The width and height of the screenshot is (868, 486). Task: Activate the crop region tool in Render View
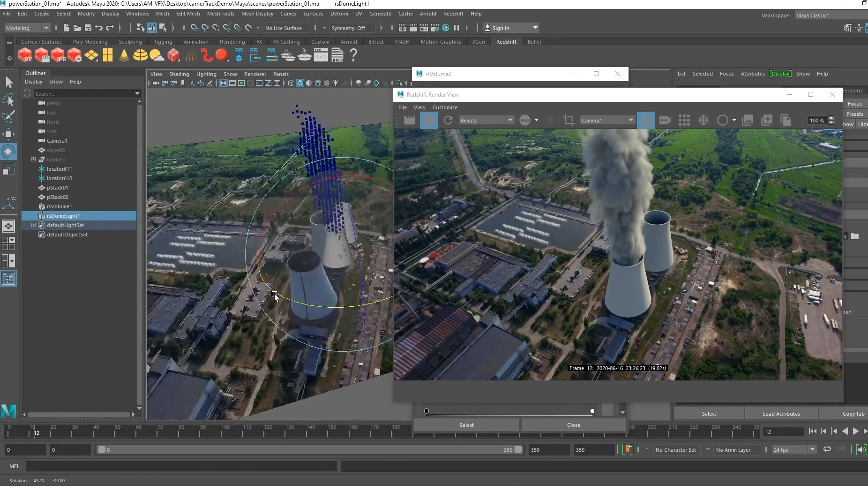(x=568, y=120)
